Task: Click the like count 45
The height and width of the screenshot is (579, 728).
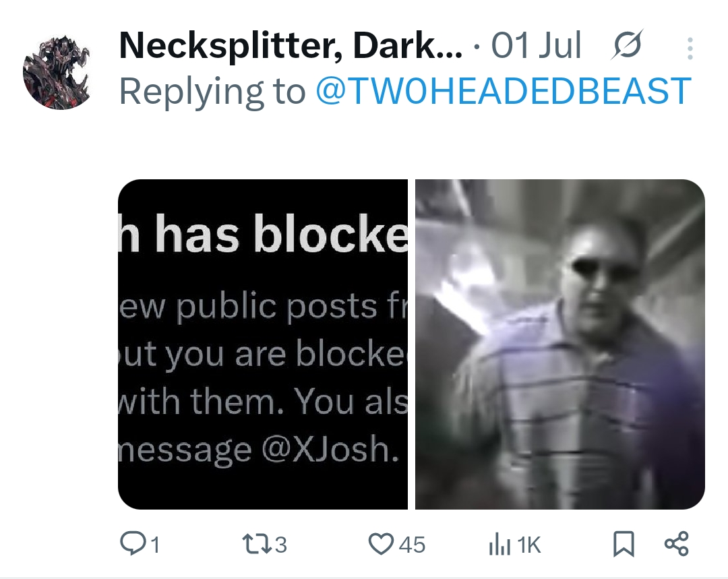Action: (412, 545)
